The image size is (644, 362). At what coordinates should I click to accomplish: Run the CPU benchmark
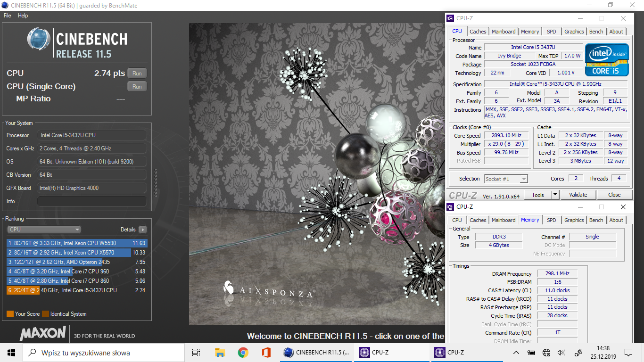point(137,74)
